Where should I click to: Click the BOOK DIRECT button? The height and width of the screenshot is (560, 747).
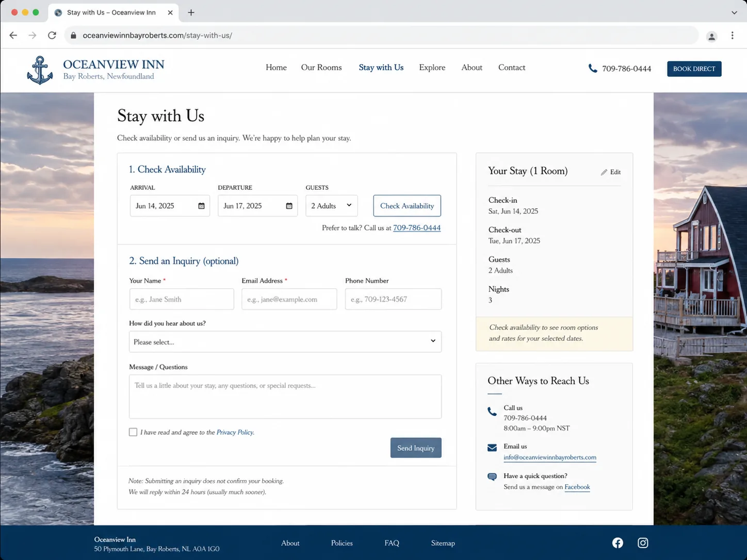click(x=694, y=69)
